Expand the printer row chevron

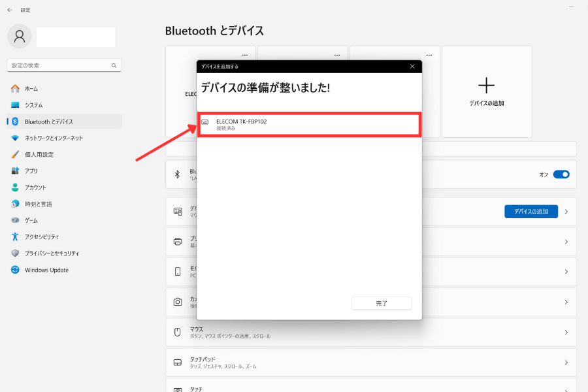click(x=566, y=242)
